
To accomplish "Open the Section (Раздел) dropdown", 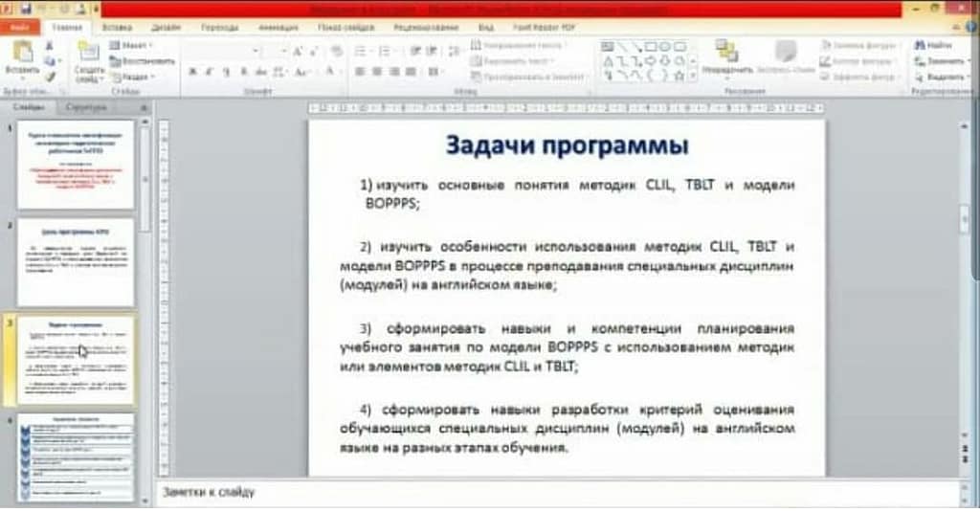I will click(134, 77).
